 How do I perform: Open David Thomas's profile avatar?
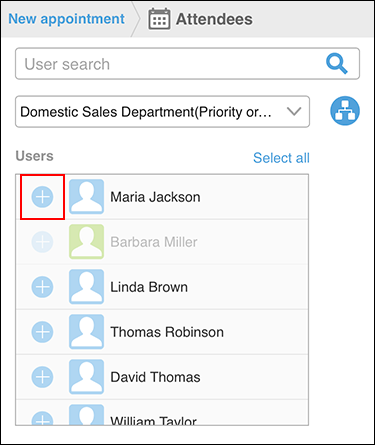(86, 377)
